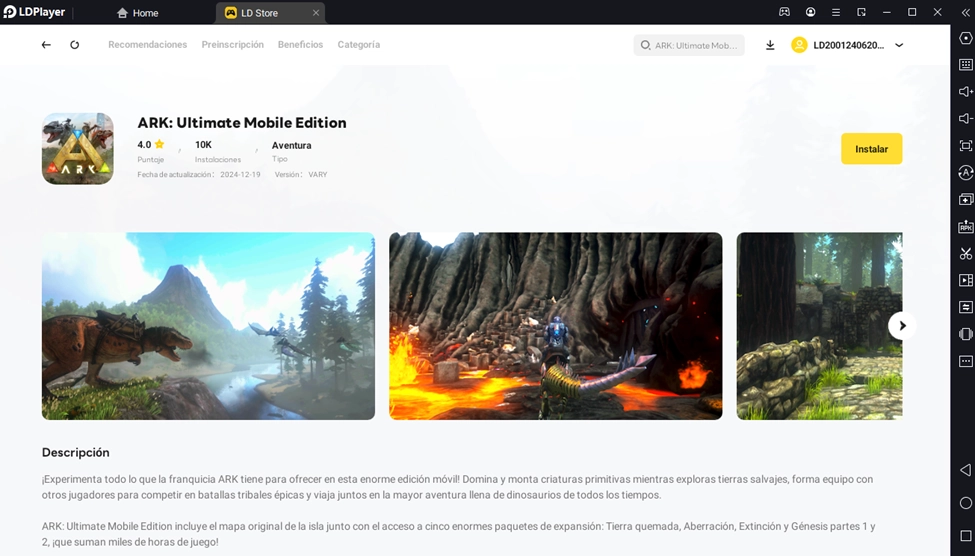This screenshot has width=975, height=556.
Task: Click the Android recent apps square button
Action: click(966, 536)
